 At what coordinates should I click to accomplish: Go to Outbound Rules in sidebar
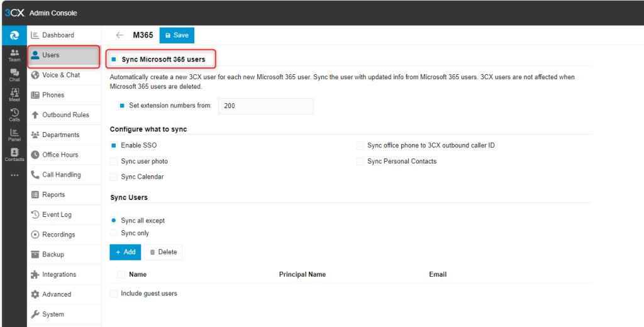tap(65, 115)
